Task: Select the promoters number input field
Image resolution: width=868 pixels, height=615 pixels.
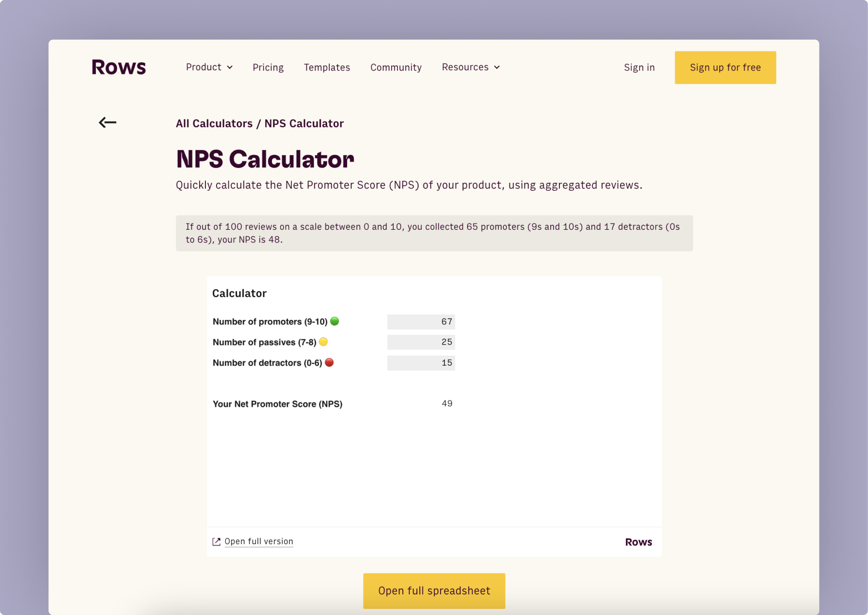Action: click(x=421, y=322)
